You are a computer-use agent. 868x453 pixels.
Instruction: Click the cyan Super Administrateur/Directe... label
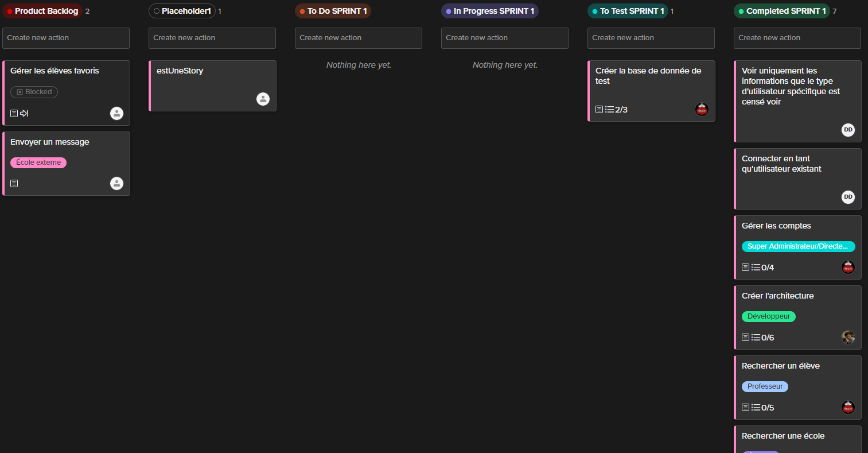click(799, 246)
